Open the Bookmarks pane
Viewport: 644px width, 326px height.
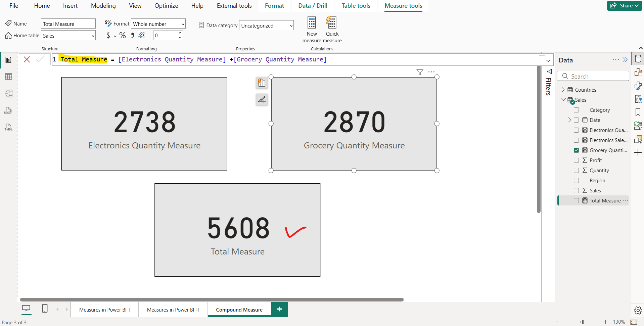638,112
